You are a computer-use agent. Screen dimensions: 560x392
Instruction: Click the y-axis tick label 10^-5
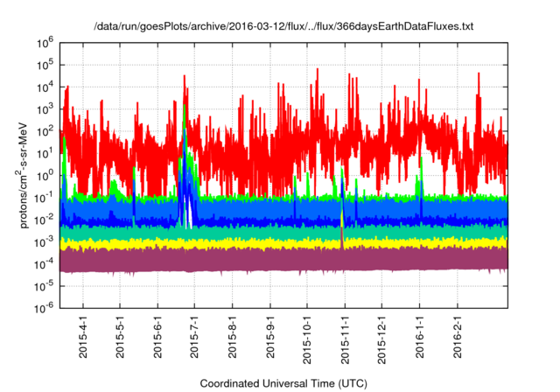click(x=44, y=286)
